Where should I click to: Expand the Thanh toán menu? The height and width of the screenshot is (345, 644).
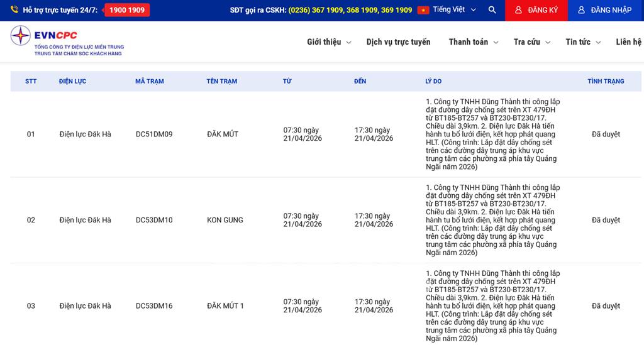coord(473,42)
